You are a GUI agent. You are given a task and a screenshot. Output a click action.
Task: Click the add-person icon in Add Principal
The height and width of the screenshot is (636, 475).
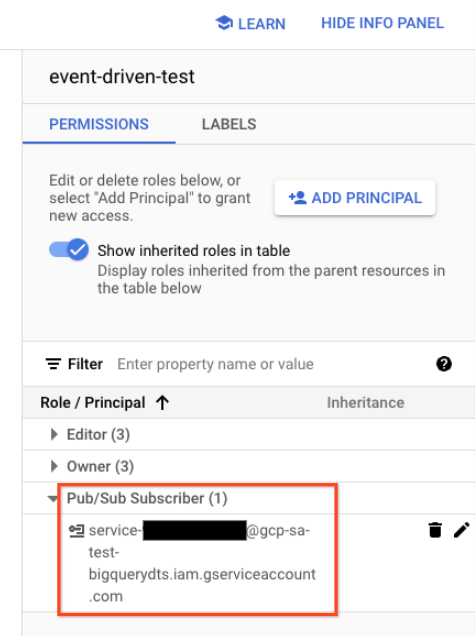(x=297, y=198)
